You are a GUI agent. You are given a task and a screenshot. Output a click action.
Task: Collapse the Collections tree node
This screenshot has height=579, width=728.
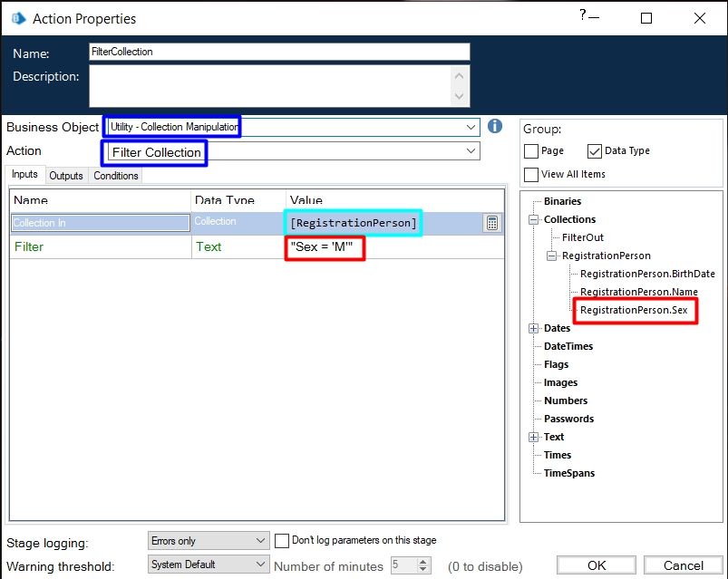pos(534,219)
